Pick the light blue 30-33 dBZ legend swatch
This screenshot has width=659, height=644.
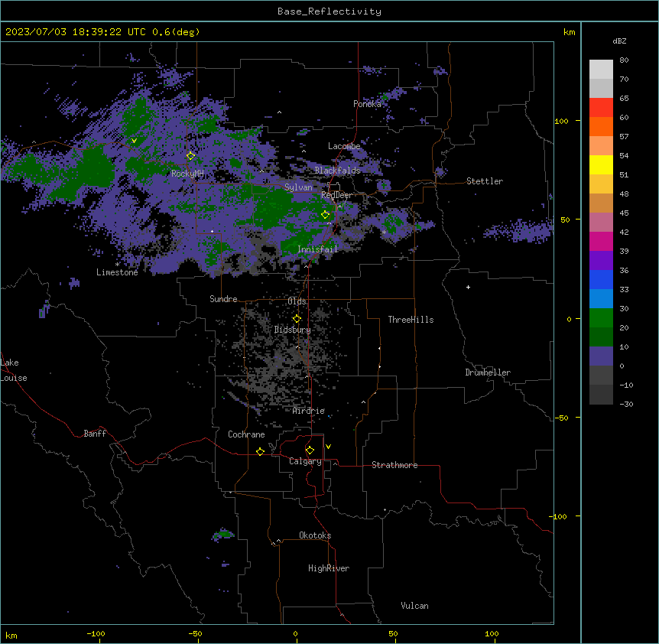coord(601,299)
